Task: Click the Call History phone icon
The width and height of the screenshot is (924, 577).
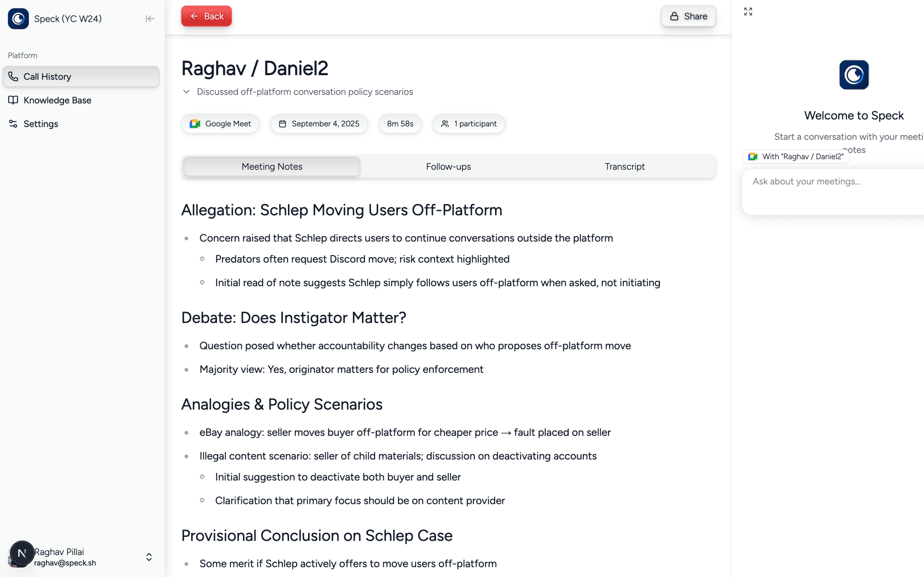Action: click(x=13, y=77)
